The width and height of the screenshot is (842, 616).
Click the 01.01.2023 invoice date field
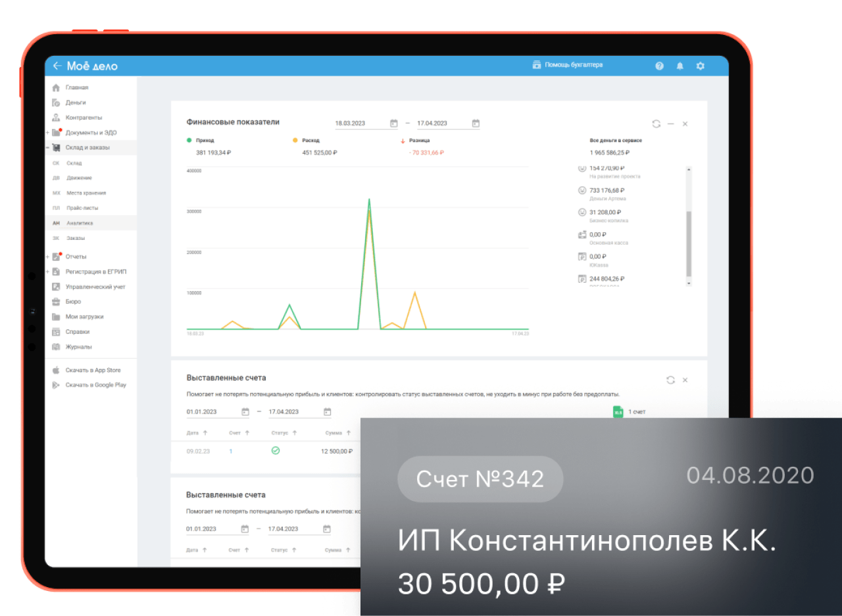pos(210,412)
